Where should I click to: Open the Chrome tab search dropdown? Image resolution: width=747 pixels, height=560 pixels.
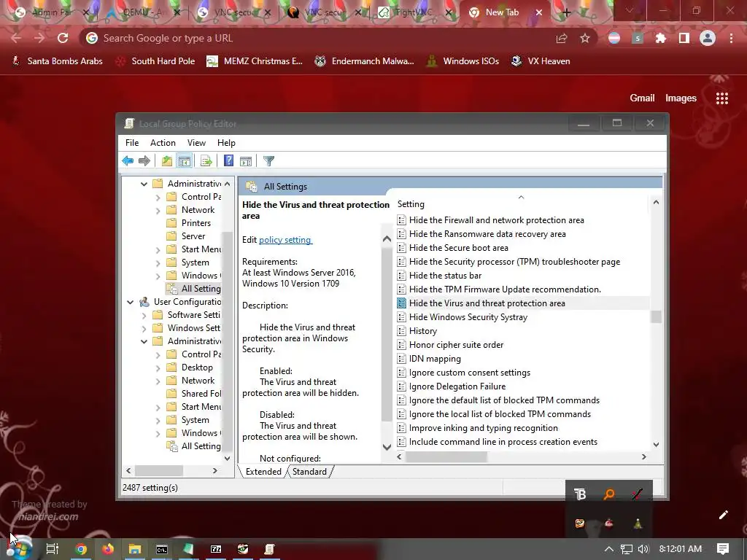tap(630, 10)
